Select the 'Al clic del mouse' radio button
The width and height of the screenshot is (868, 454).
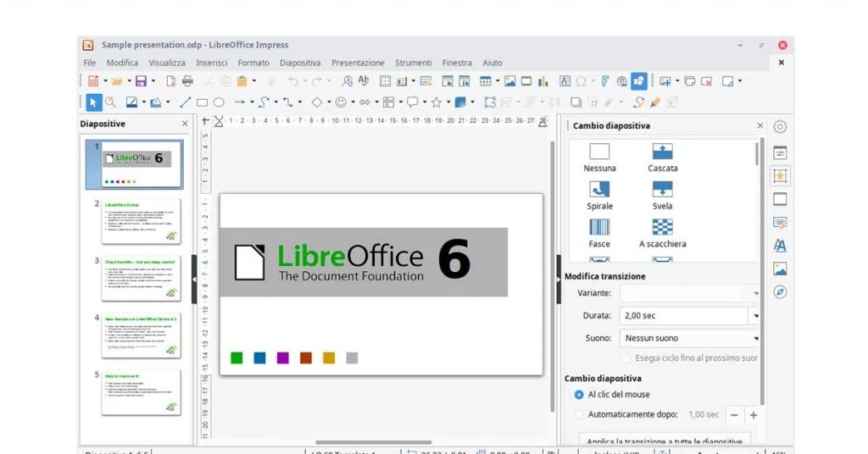(579, 395)
